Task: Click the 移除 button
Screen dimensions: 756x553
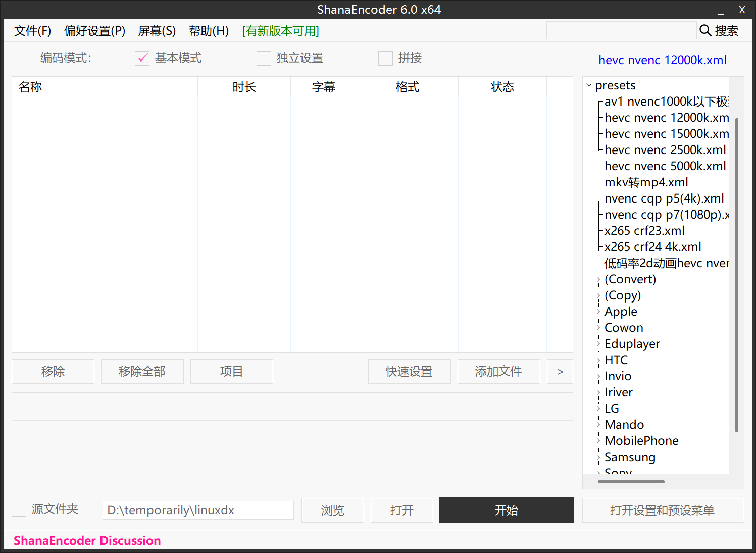Action: coord(53,372)
